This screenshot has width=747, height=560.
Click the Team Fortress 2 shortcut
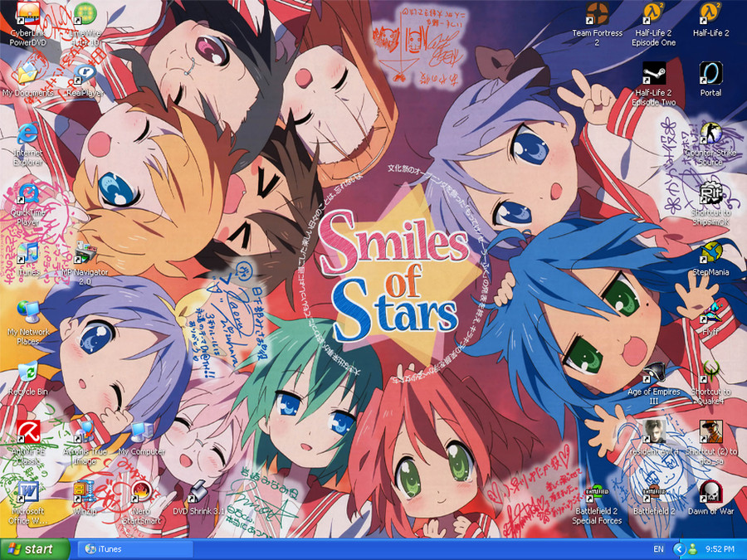click(x=597, y=14)
